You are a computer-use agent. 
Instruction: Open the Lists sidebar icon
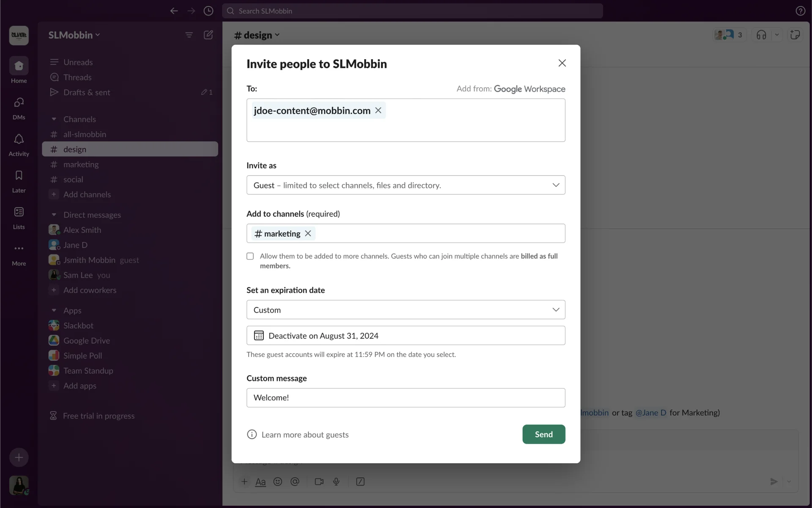coord(19,212)
